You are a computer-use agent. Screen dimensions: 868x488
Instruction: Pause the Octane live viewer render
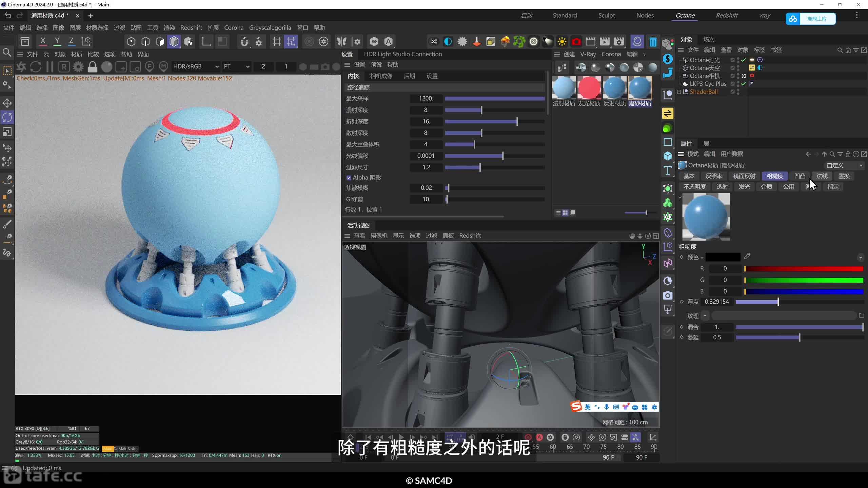pyautogui.click(x=50, y=67)
